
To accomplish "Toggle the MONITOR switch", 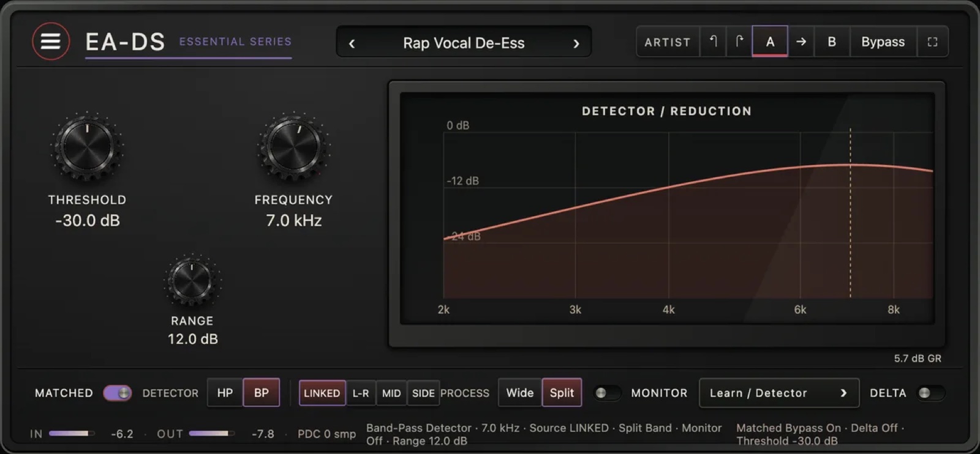I will click(606, 393).
